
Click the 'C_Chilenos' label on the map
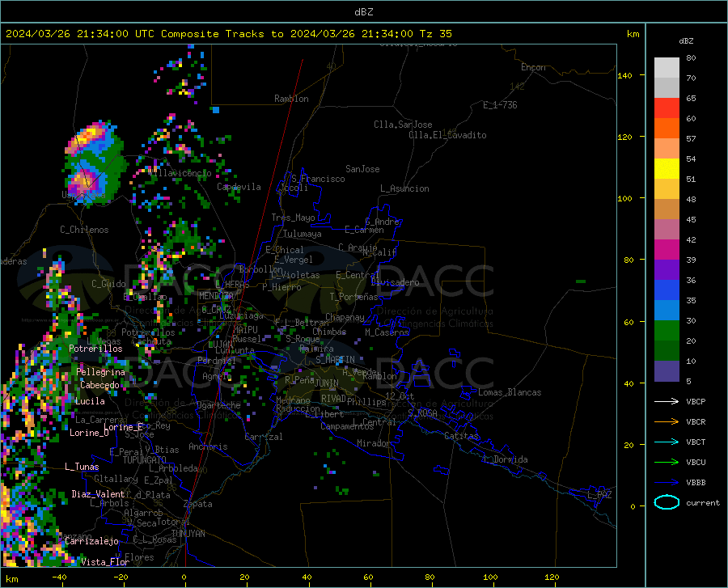(x=84, y=230)
